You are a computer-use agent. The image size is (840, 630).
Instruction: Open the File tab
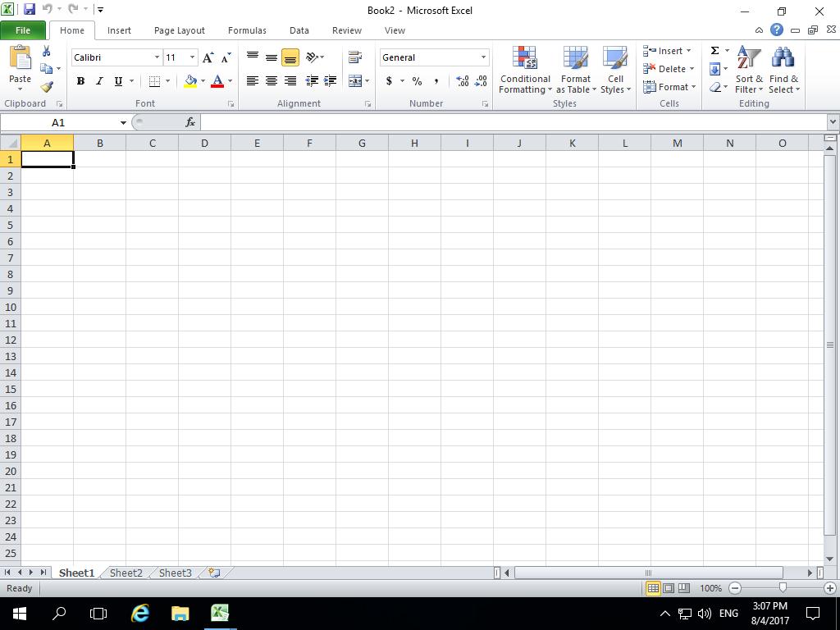pos(23,30)
